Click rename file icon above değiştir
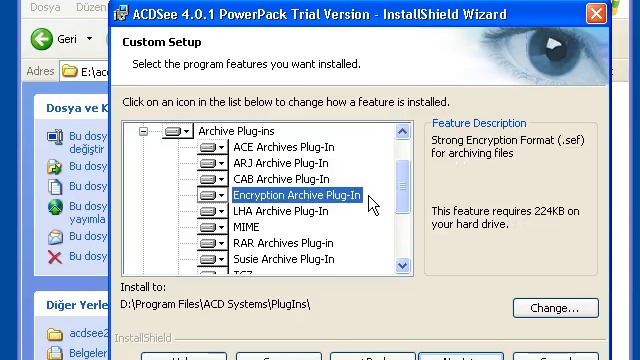This screenshot has width=640, height=360. [x=55, y=137]
